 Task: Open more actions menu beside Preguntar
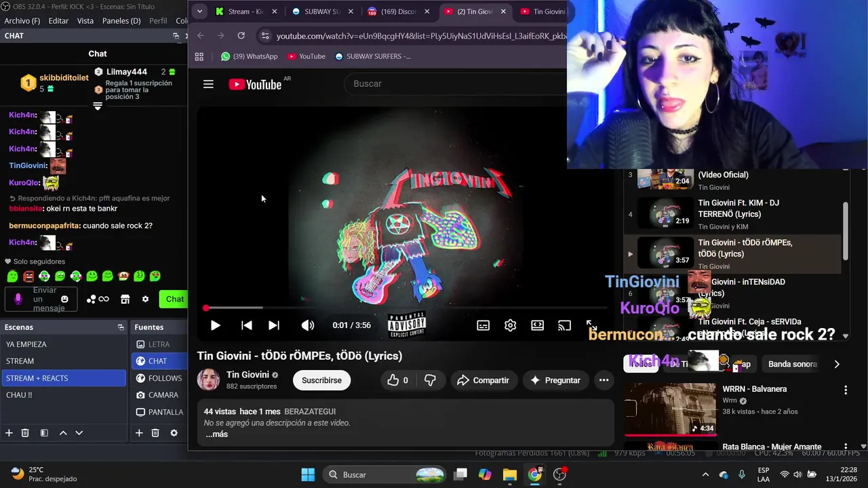pyautogui.click(x=604, y=380)
